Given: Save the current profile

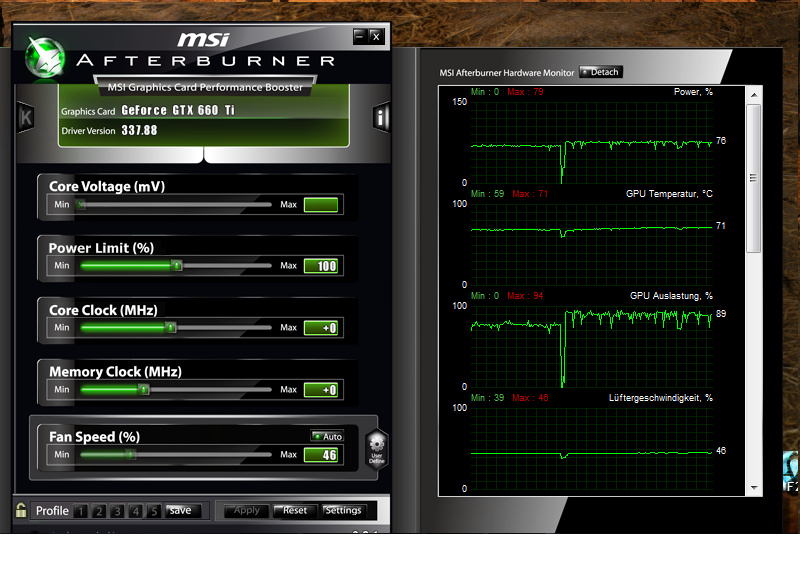Looking at the screenshot, I should tap(183, 511).
